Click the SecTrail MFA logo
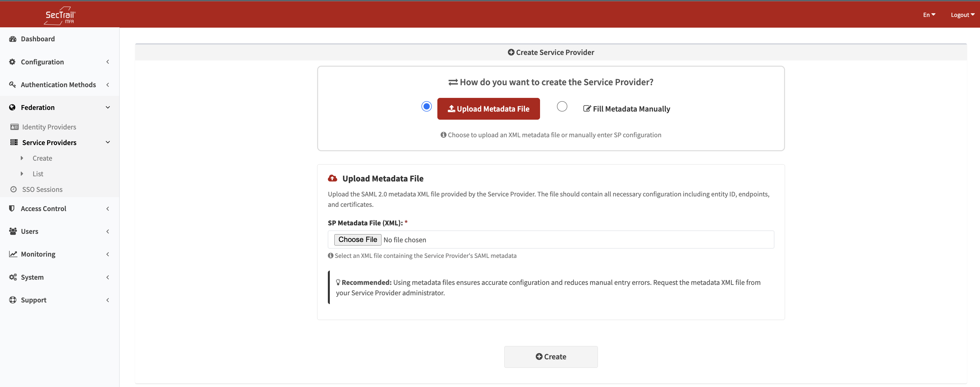 (60, 16)
